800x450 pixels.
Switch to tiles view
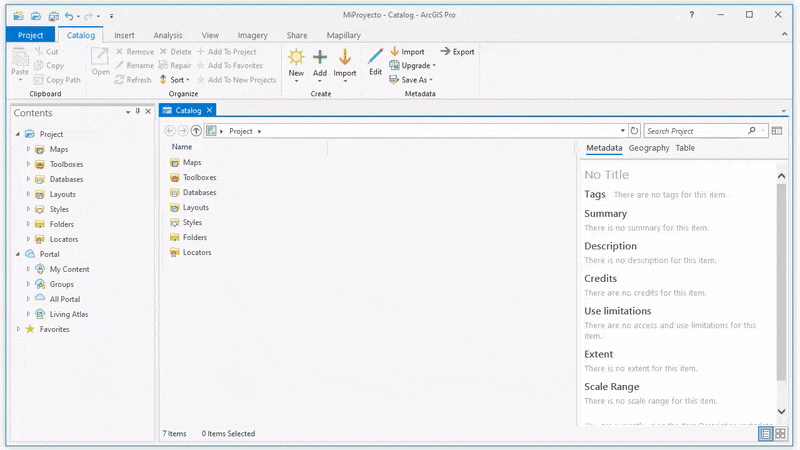click(x=781, y=434)
